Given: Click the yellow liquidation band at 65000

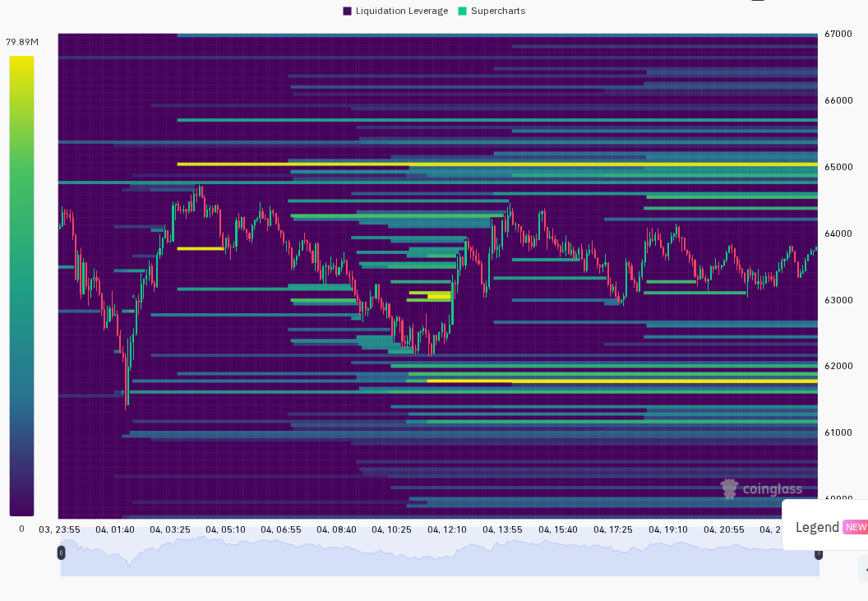Looking at the screenshot, I should tap(497, 164).
